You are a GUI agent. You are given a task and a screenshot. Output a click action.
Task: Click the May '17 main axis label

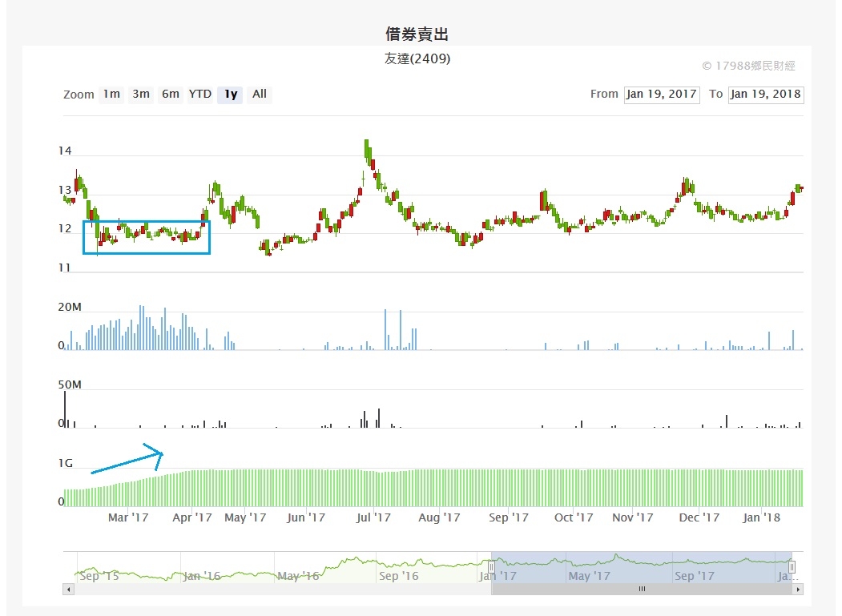pyautogui.click(x=245, y=517)
